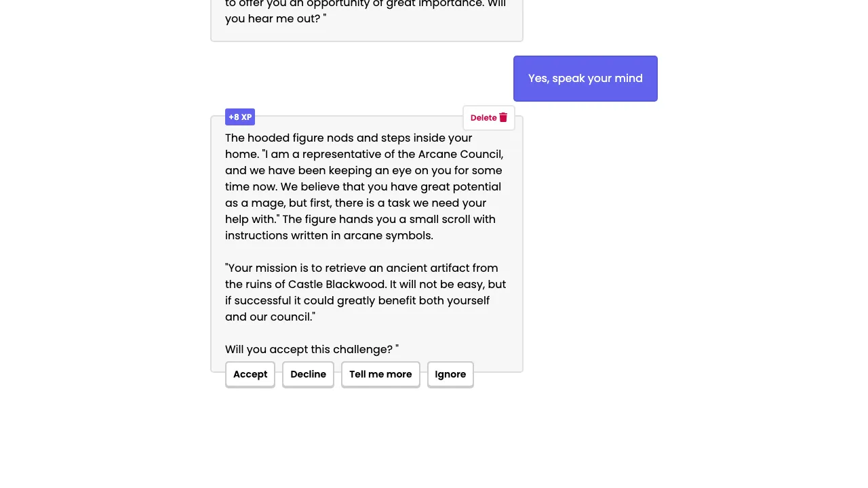Click the phrase 'instructions written in arcane symbols'
Image resolution: width=868 pixels, height=488 pixels.
pos(328,235)
